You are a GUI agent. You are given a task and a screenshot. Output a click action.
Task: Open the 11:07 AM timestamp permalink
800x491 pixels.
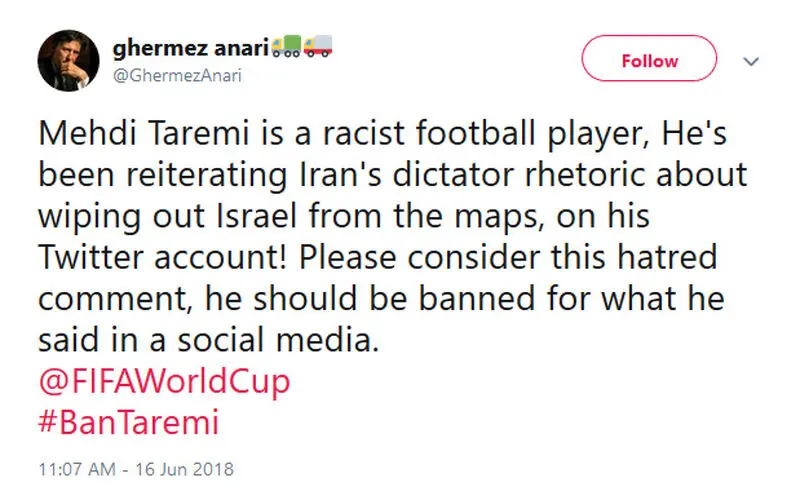(77, 469)
